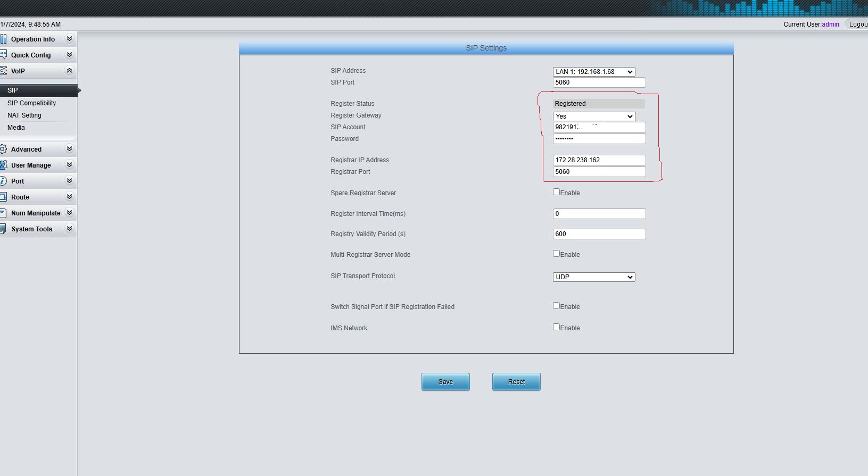
Task: Expand the Num Manipulate chevron
Action: pyautogui.click(x=69, y=213)
